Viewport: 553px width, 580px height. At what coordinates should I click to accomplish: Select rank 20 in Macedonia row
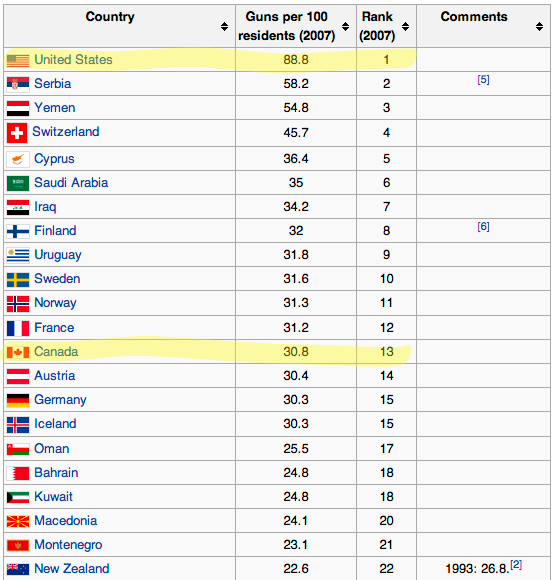[387, 521]
